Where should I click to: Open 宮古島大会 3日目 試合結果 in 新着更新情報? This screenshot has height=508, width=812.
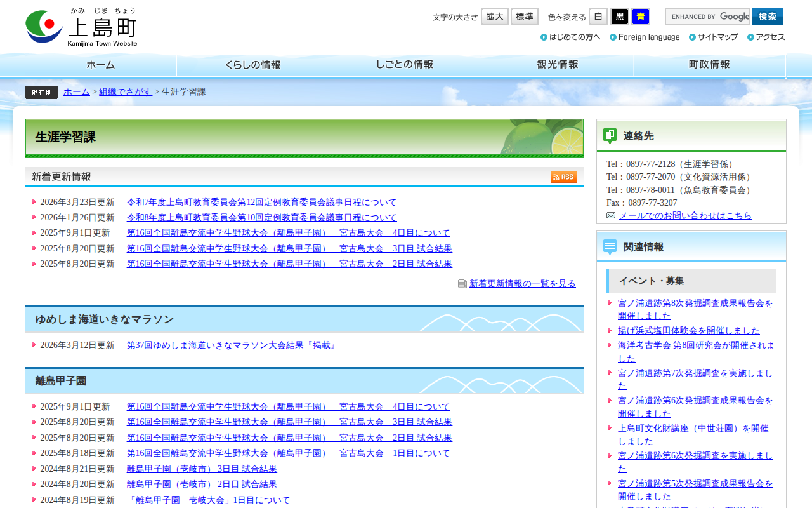coord(289,249)
